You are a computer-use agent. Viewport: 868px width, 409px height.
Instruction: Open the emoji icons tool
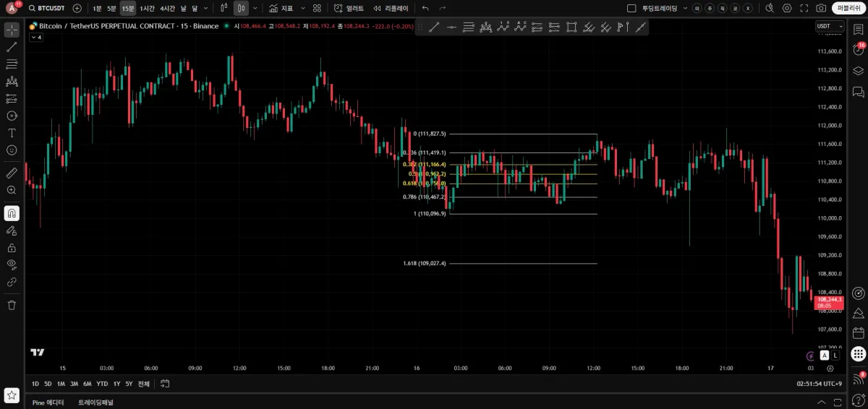[x=12, y=150]
